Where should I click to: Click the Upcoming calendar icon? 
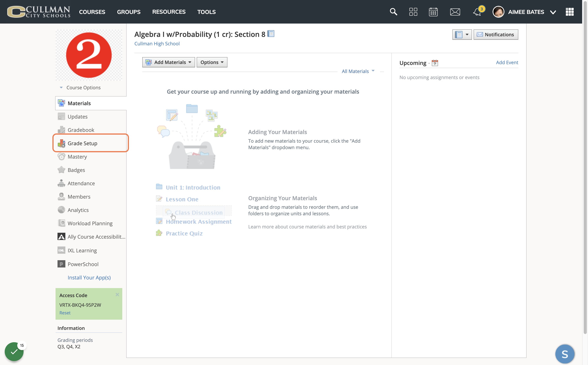pyautogui.click(x=435, y=63)
